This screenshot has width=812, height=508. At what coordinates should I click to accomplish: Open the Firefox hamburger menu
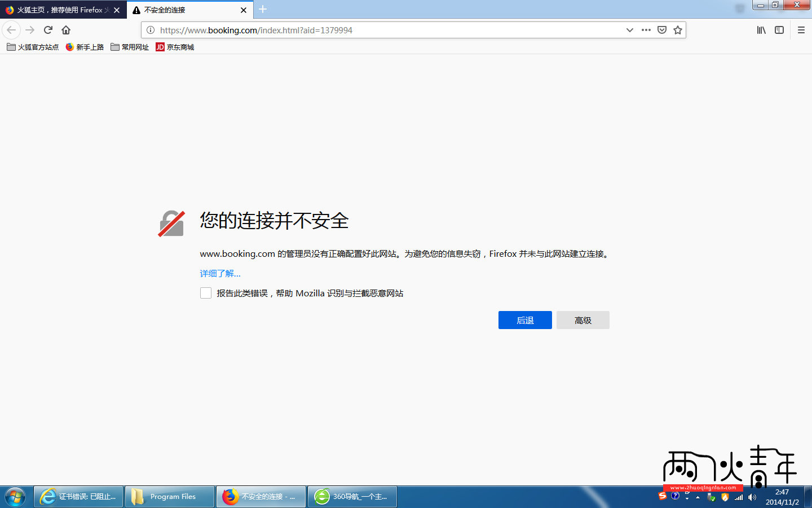tap(801, 30)
